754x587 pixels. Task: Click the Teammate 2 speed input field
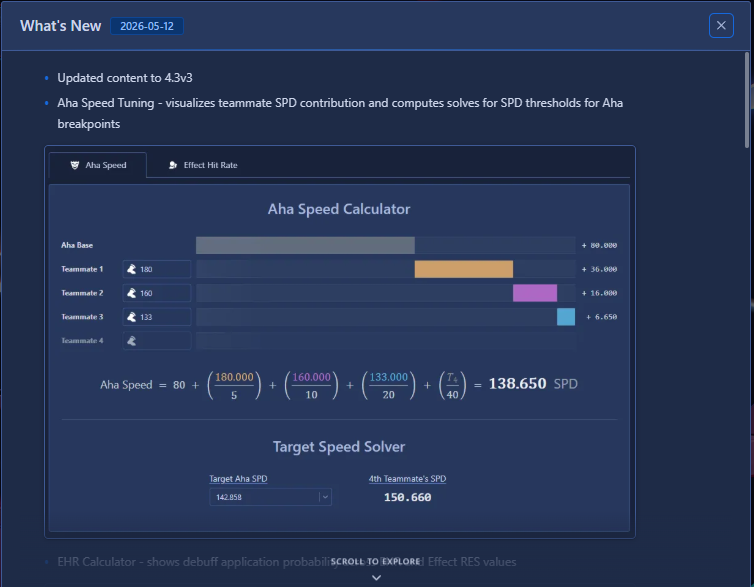pyautogui.click(x=157, y=293)
